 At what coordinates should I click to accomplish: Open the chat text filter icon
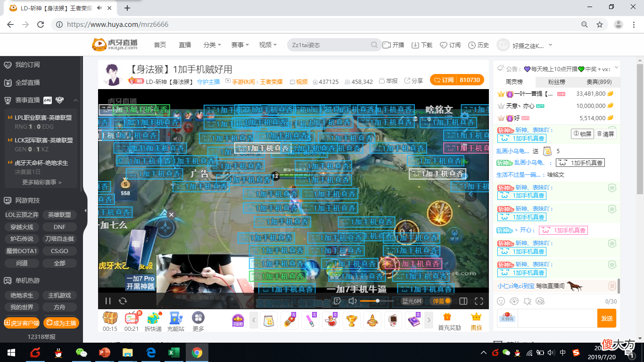click(x=540, y=301)
